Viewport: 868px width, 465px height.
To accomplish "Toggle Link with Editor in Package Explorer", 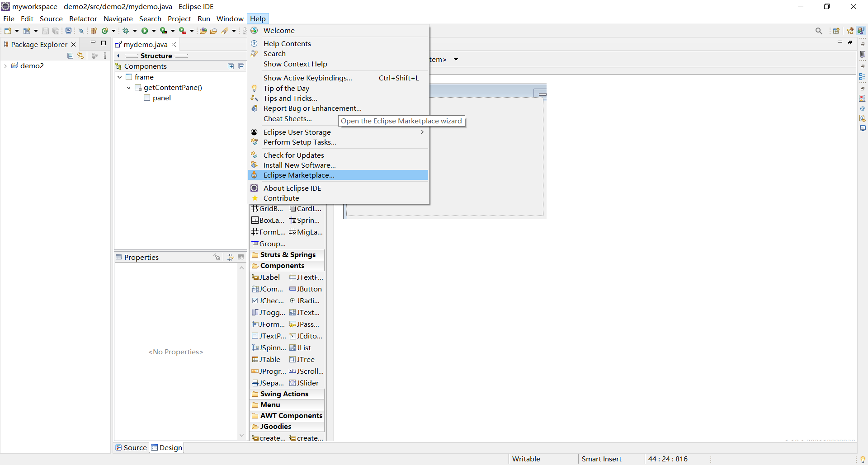I will (80, 56).
